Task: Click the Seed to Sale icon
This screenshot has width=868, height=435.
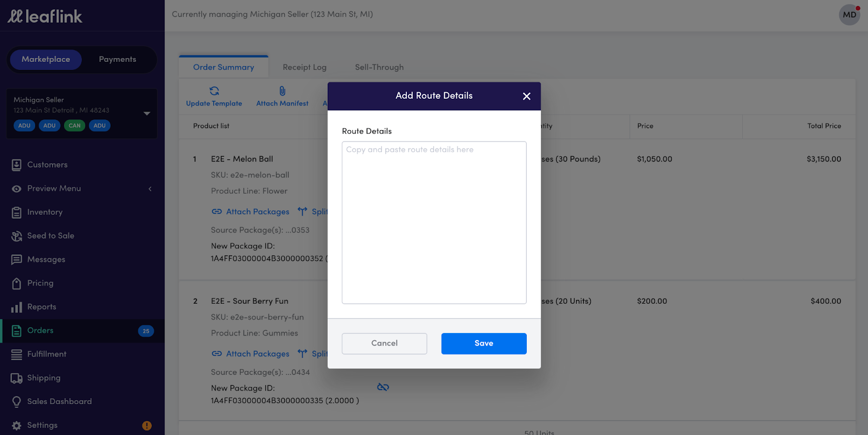Action: click(x=16, y=236)
